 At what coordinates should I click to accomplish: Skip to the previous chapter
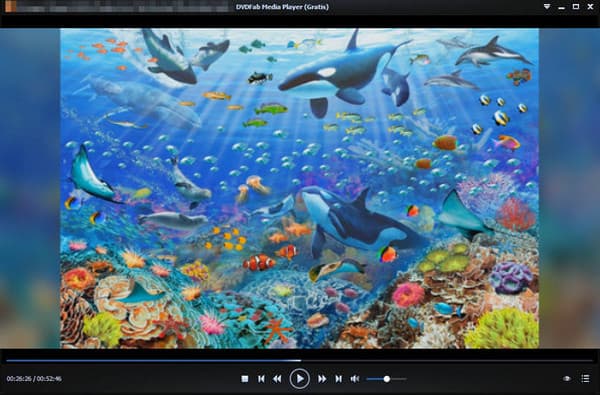click(x=261, y=379)
